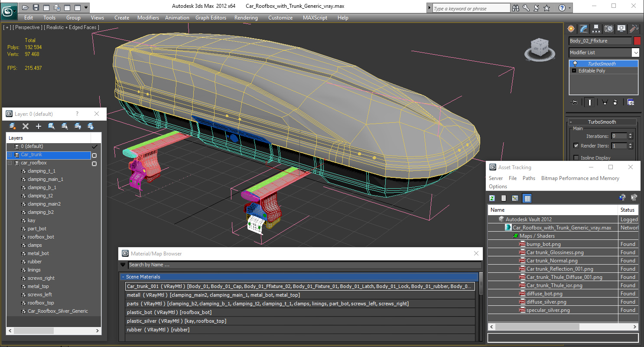Click Add Selected Objects plus icon
The image size is (644, 347).
39,126
